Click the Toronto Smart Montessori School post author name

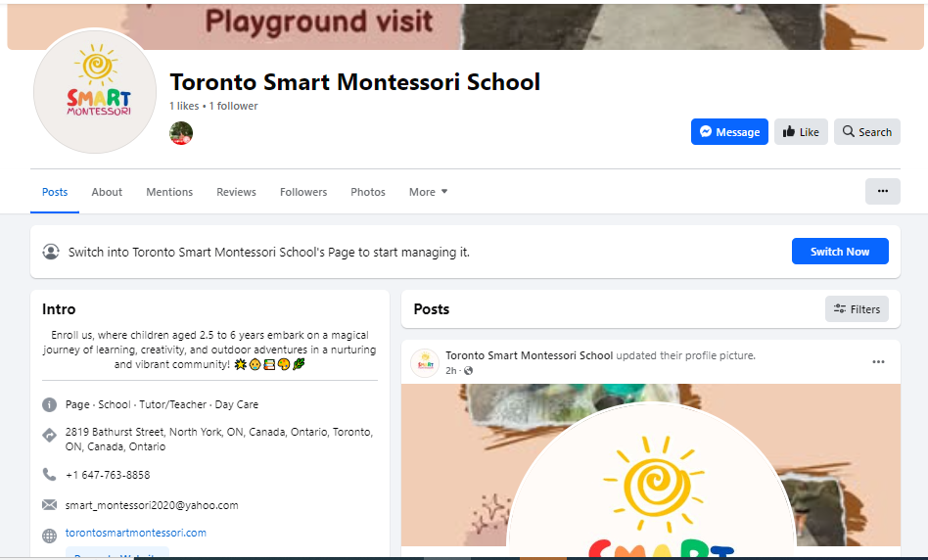pyautogui.click(x=530, y=355)
